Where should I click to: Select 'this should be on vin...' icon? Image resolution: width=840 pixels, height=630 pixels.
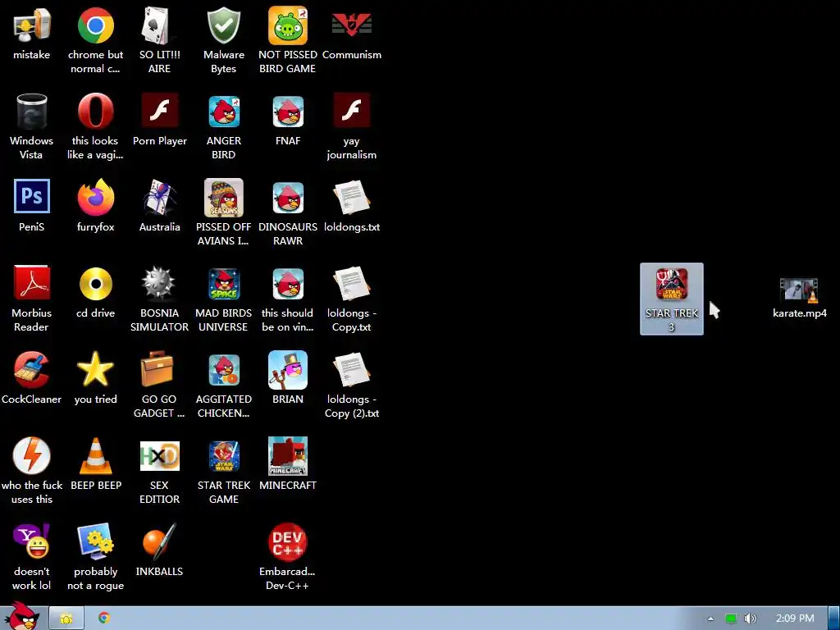click(x=288, y=284)
